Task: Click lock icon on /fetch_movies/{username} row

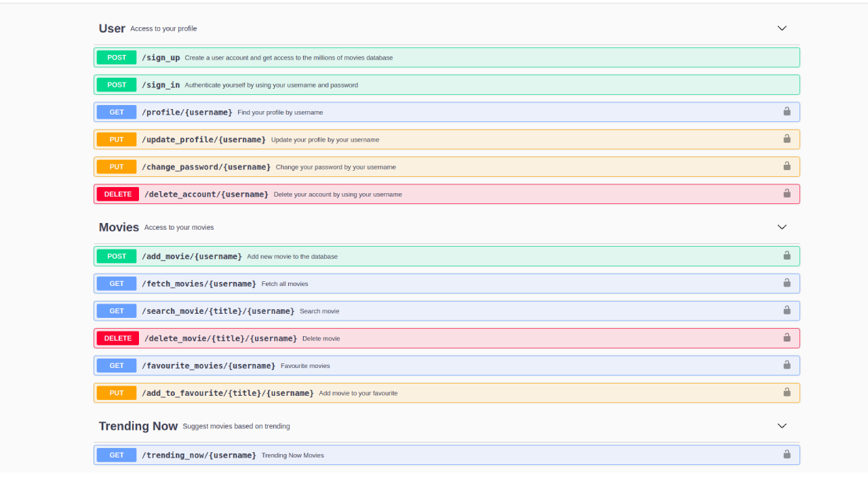Action: [787, 283]
